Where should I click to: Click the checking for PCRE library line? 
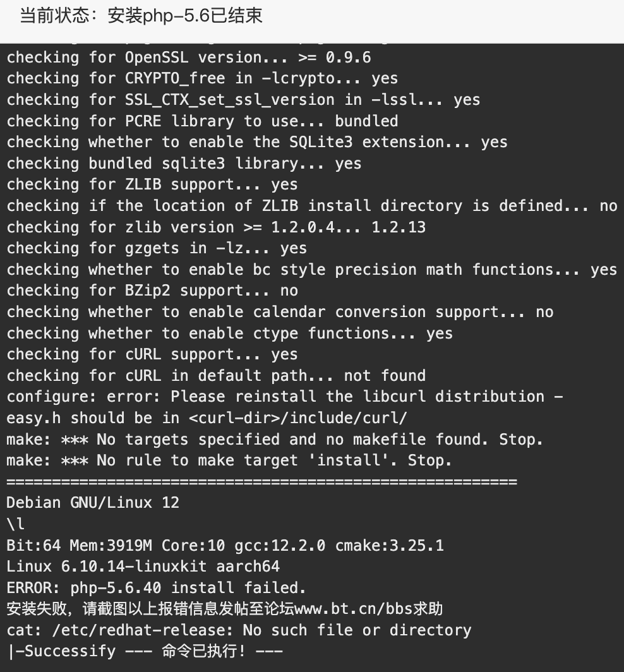[202, 121]
